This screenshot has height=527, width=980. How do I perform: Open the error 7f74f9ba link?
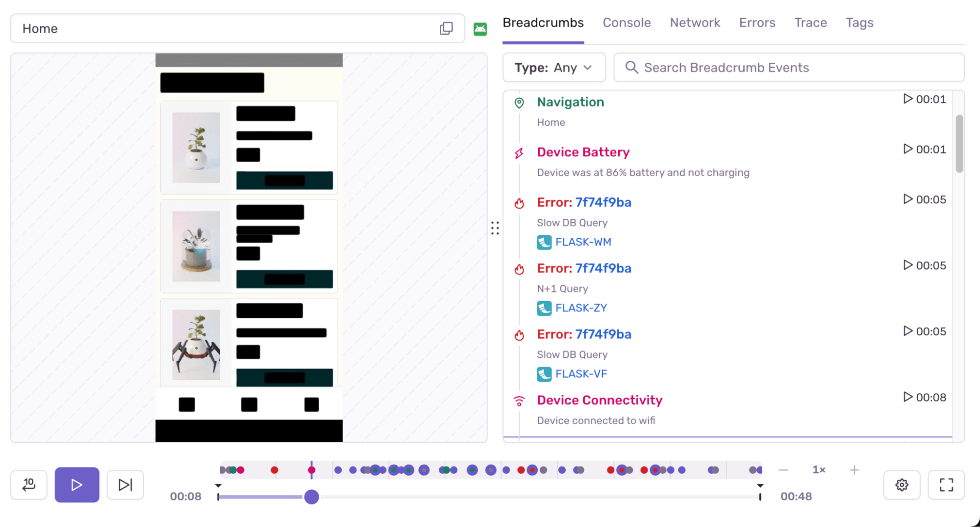pos(603,202)
